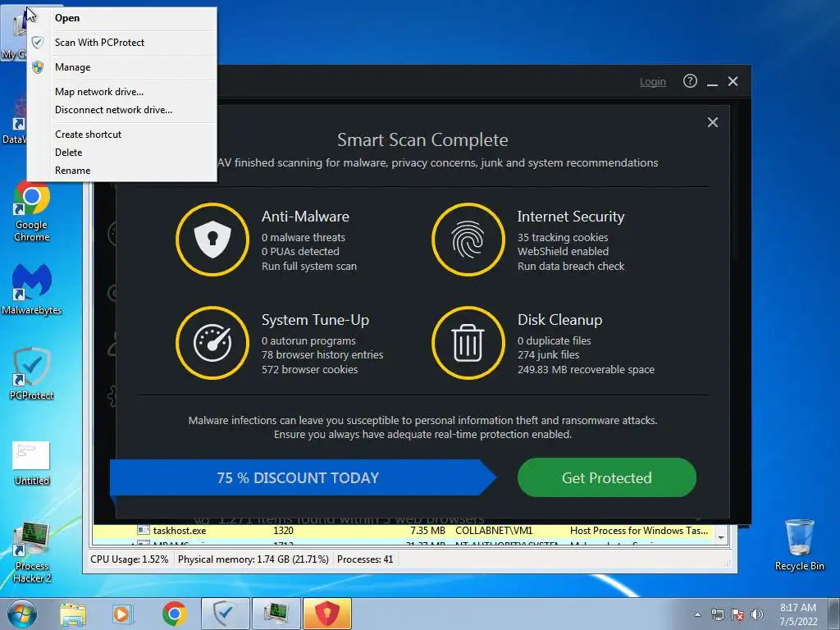
Task: Select Disconnect network drive... menu entry
Action: [122, 110]
